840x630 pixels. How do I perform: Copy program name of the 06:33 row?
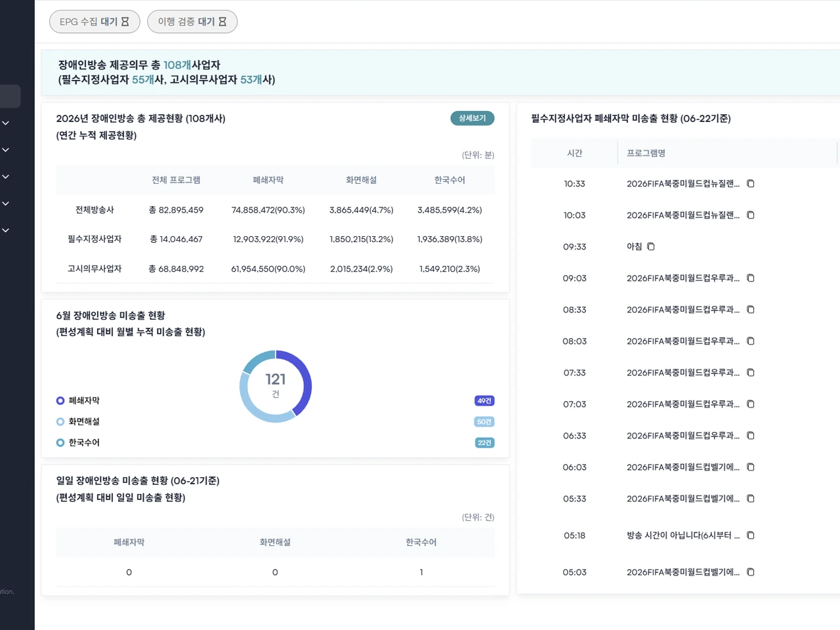(x=751, y=436)
